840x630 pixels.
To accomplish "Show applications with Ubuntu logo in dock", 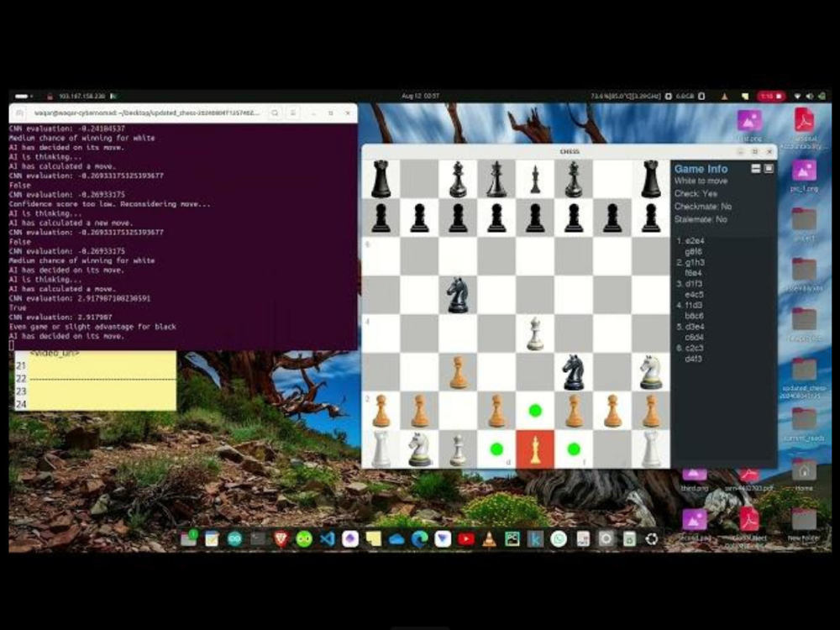I will (652, 538).
